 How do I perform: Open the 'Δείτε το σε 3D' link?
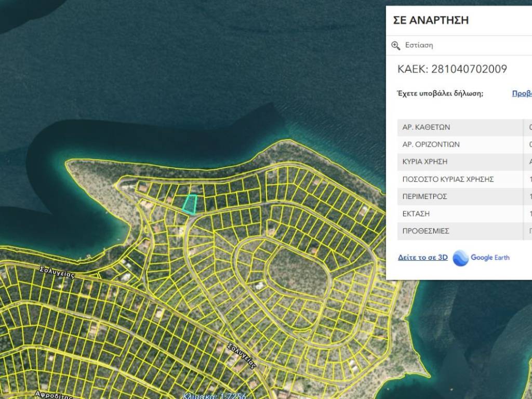422,258
